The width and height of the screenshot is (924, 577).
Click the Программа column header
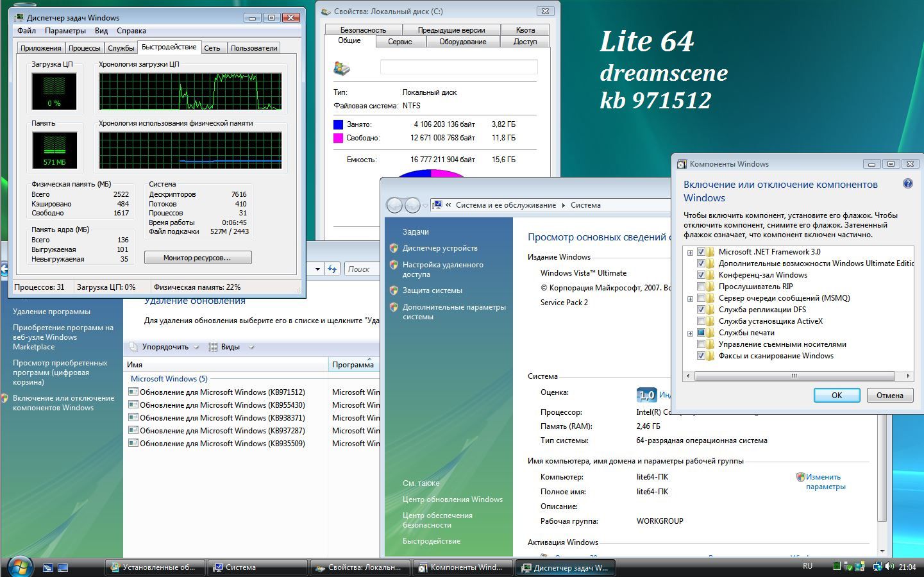coord(354,364)
